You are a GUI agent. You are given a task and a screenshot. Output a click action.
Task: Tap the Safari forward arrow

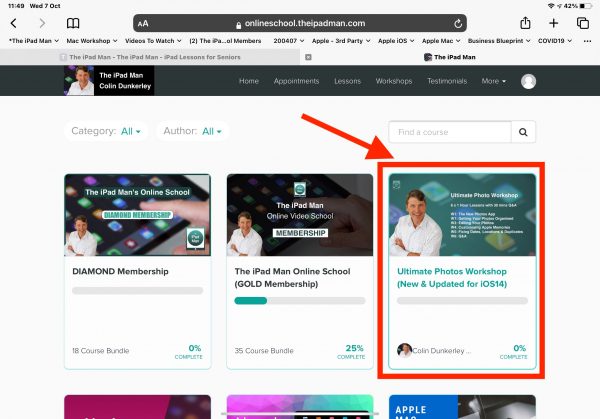tap(42, 23)
